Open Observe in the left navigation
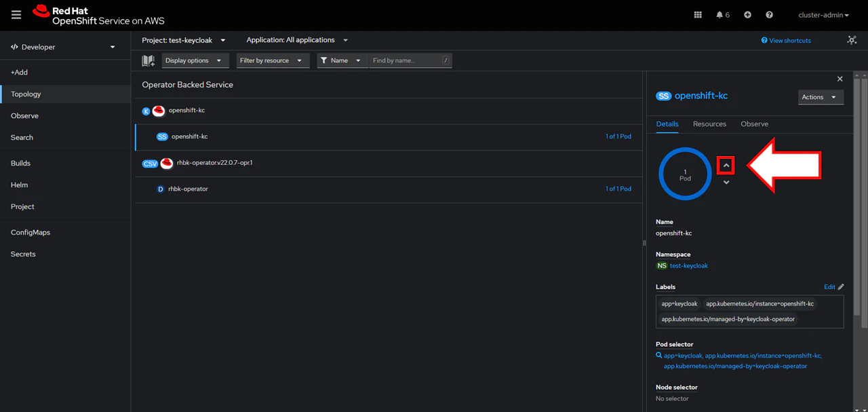 click(65, 116)
